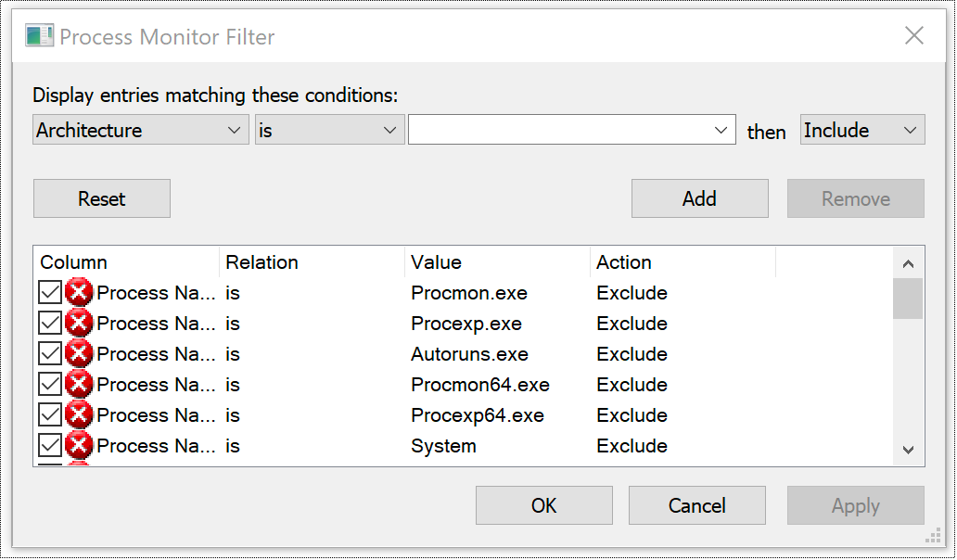Click red exclude icon in Procmon64.exe row
The height and width of the screenshot is (560, 957).
coord(79,385)
